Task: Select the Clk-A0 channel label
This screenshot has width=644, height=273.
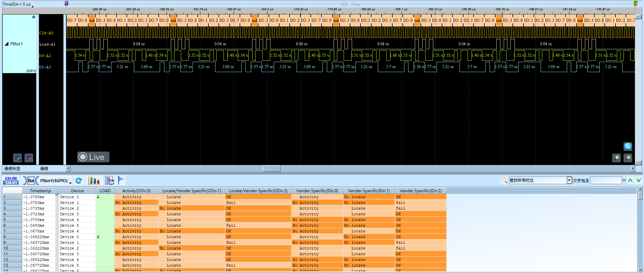Action: click(46, 33)
